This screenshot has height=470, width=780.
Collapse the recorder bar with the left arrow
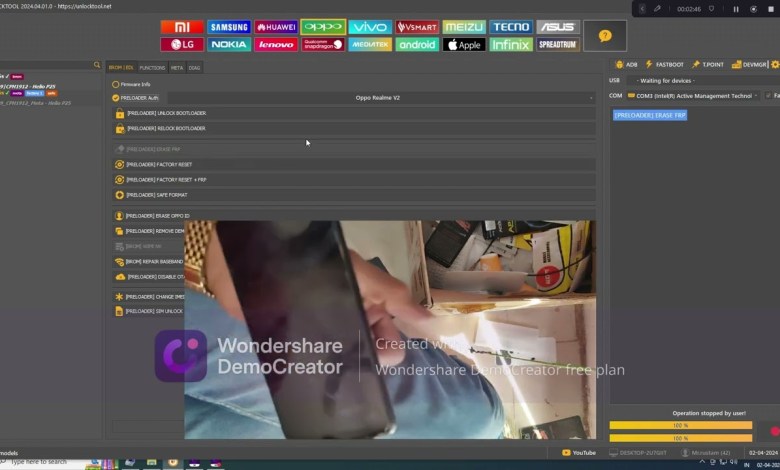point(642,9)
